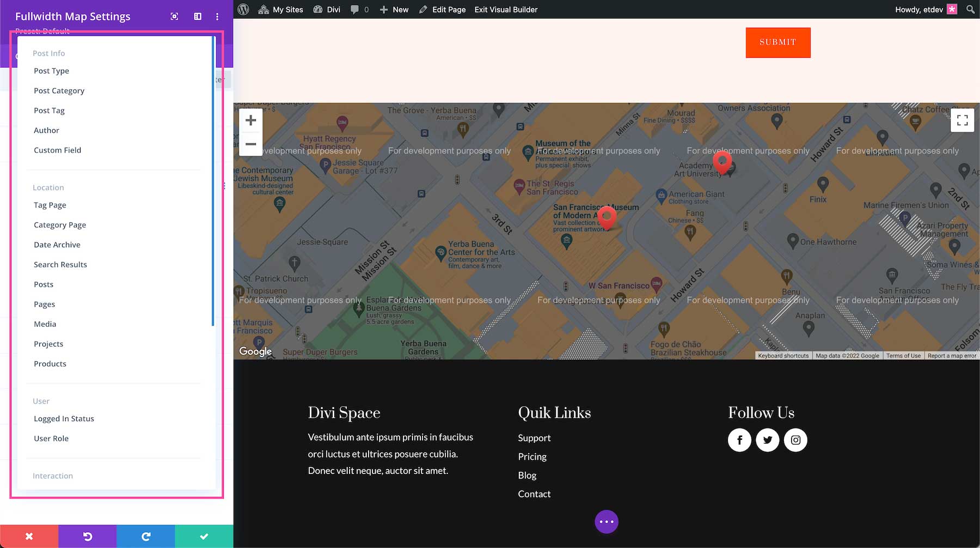Discard changes with the red X button
This screenshot has width=980, height=548.
pyautogui.click(x=29, y=536)
